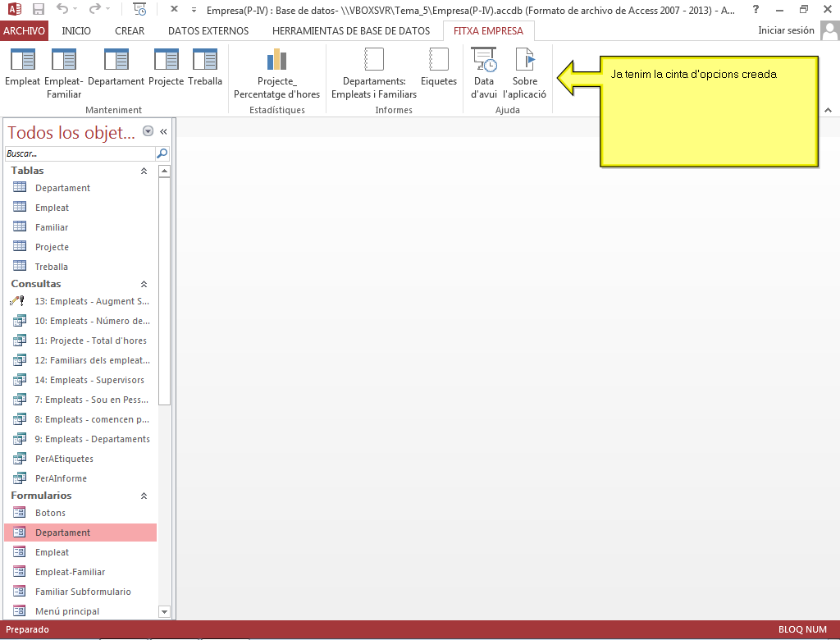Click the Save icon in quick access toolbar
Viewport: 840px width, 640px height.
38,9
